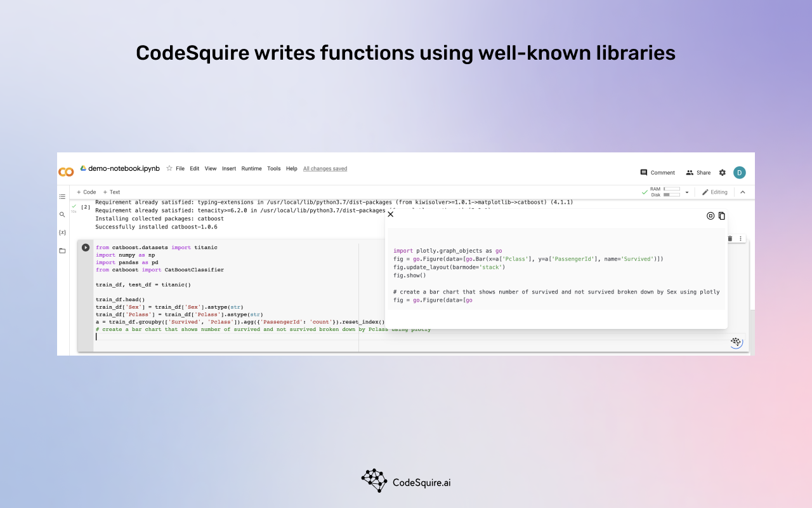Click the CodeSquire icon in cell corner
This screenshot has width=812, height=508.
click(x=736, y=342)
